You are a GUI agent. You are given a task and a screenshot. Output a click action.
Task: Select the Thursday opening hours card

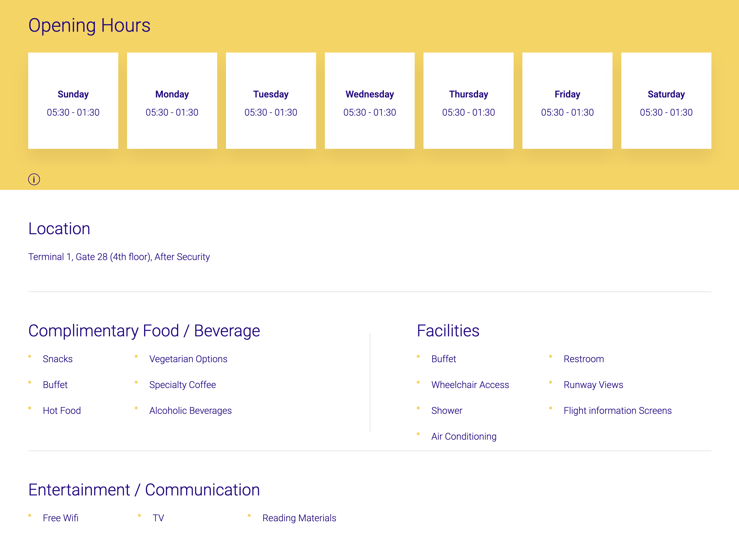click(468, 101)
